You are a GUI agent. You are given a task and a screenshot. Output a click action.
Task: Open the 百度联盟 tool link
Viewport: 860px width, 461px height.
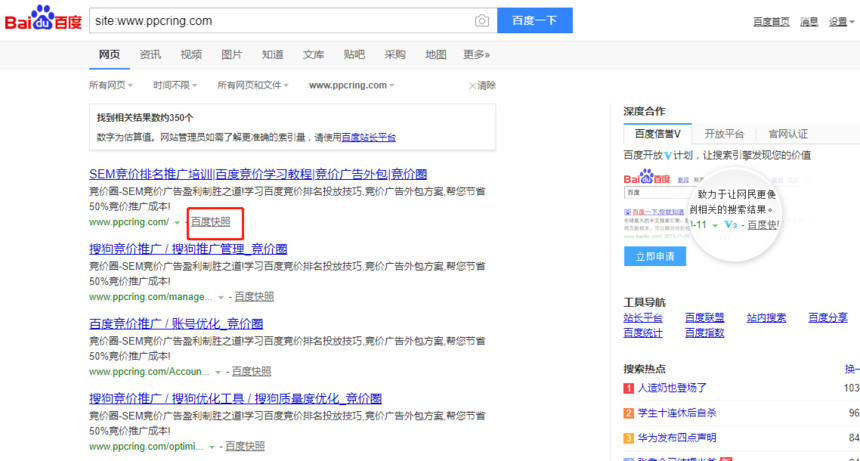704,318
